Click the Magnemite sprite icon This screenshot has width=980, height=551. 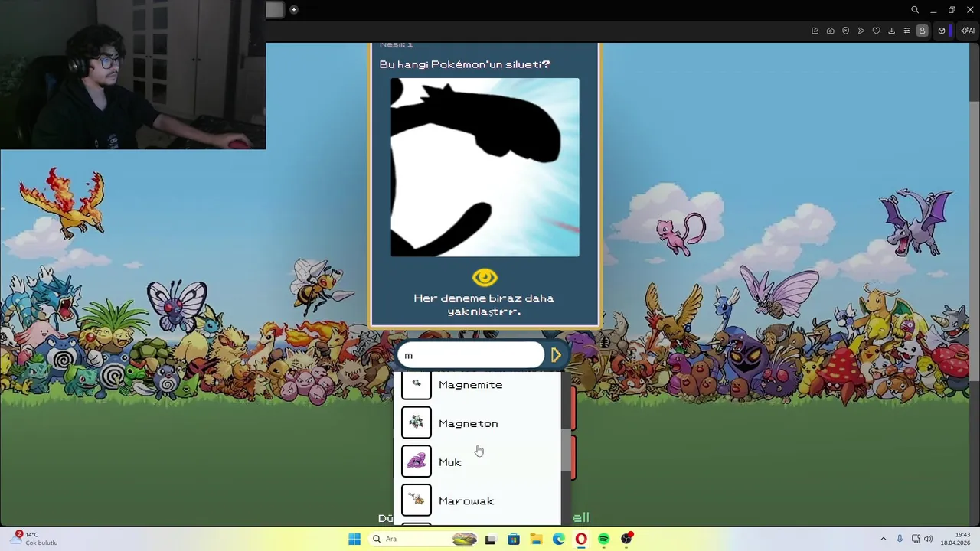click(416, 386)
